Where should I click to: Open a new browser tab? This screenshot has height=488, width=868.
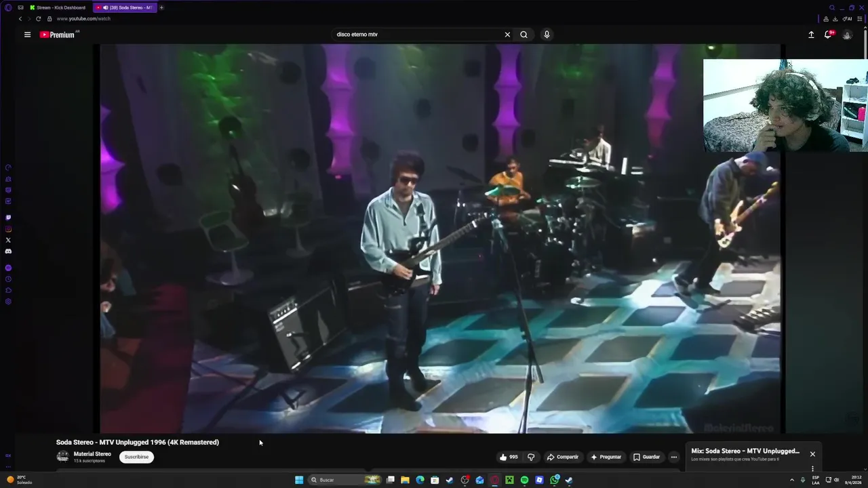(161, 7)
